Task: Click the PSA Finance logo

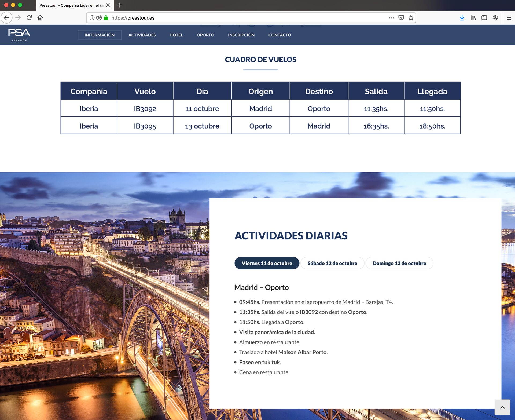Action: (19, 35)
